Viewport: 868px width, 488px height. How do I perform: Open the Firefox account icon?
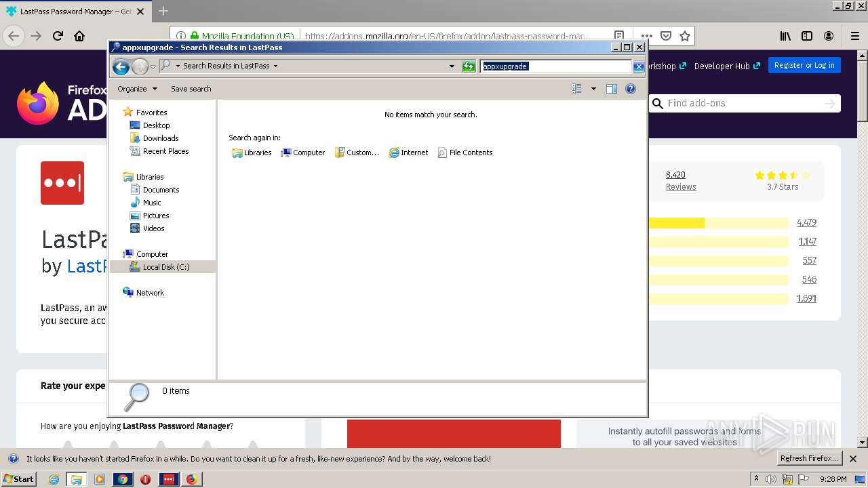pos(829,36)
